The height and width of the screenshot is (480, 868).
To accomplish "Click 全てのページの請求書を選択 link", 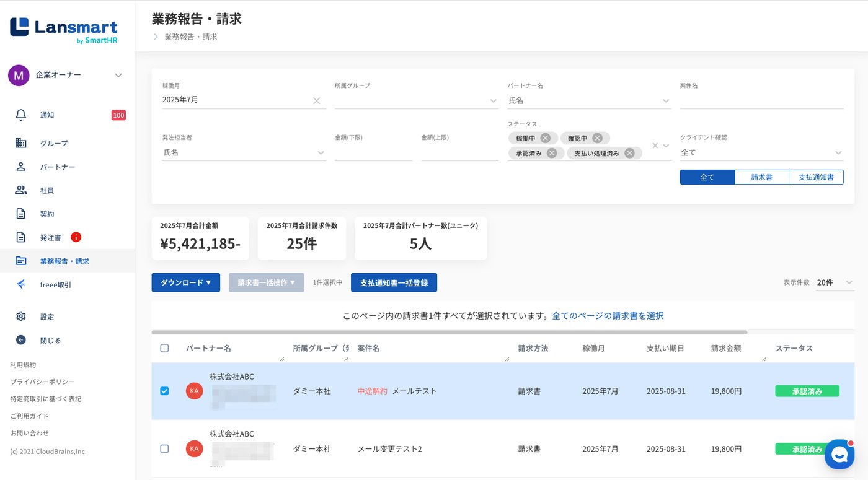I will [x=608, y=316].
